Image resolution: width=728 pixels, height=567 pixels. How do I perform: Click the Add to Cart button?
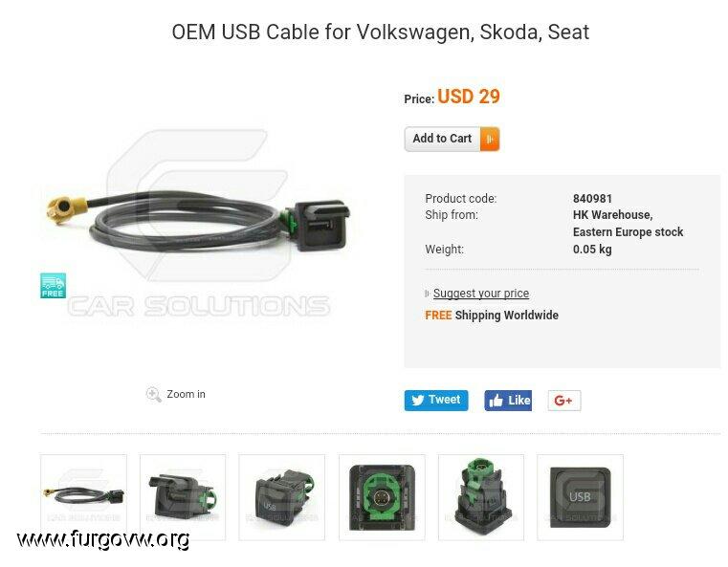(452, 139)
